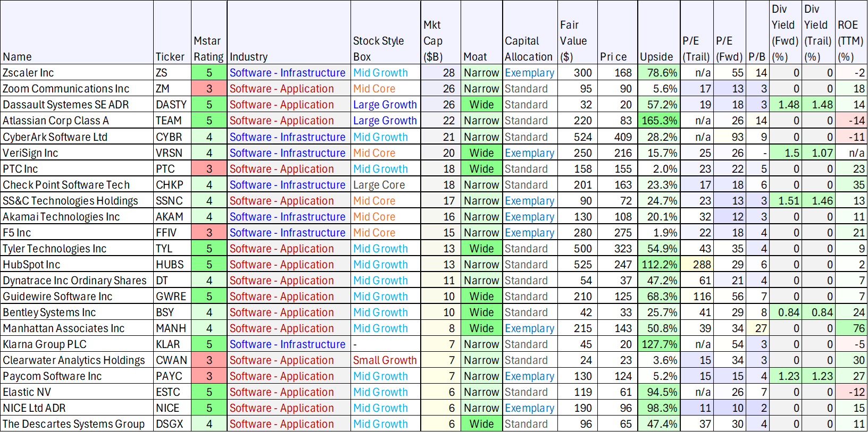The height and width of the screenshot is (432, 868).
Task: Click the 288 trailing P/E cell
Action: (x=697, y=264)
